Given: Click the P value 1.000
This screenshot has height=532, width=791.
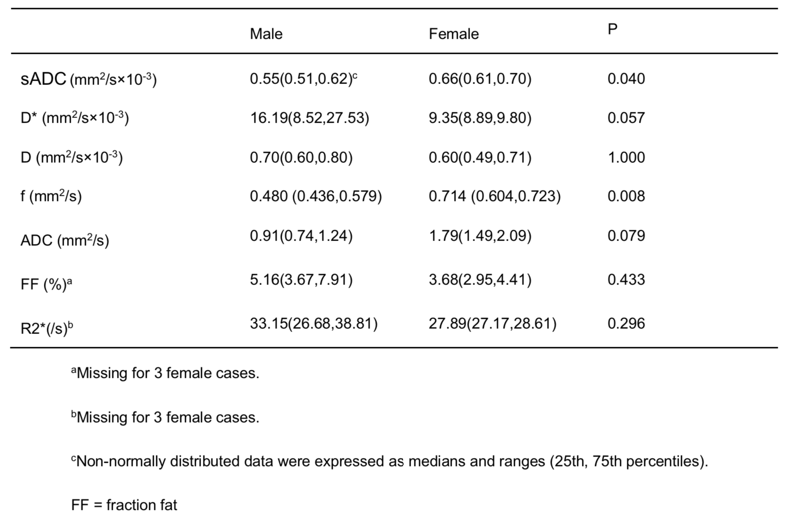Looking at the screenshot, I should tap(626, 158).
